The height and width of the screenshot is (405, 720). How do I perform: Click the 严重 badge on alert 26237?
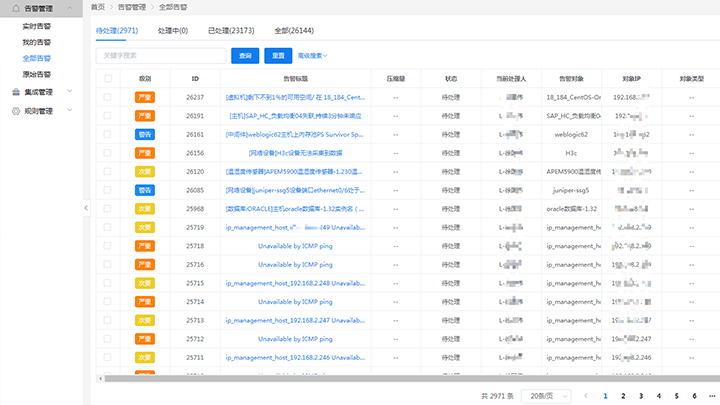[144, 98]
